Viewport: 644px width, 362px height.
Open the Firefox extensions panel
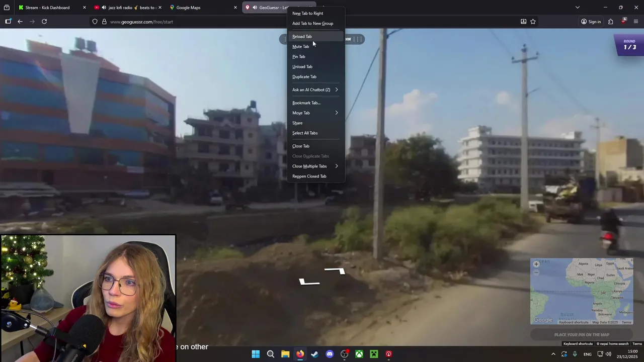tap(610, 22)
